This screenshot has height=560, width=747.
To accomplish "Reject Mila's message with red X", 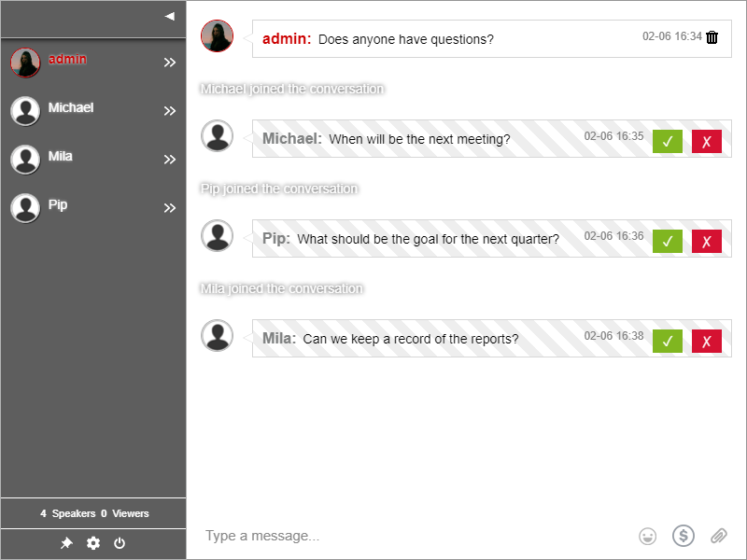I will 706,341.
